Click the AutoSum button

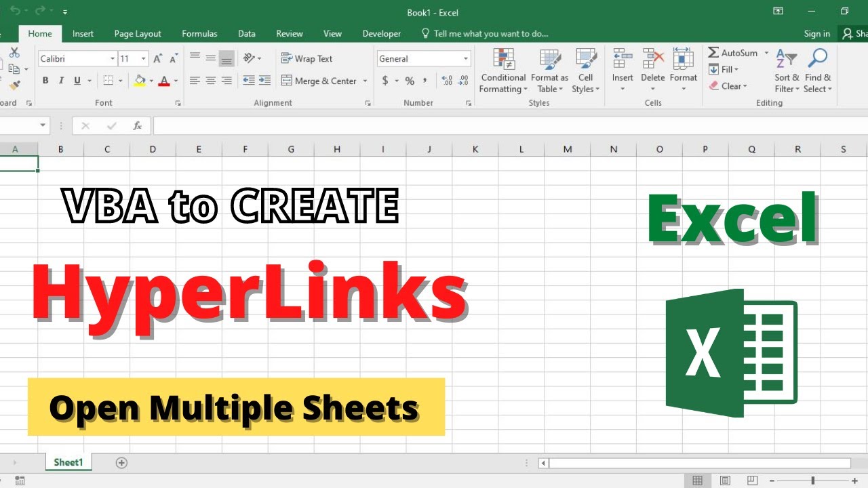pyautogui.click(x=733, y=53)
